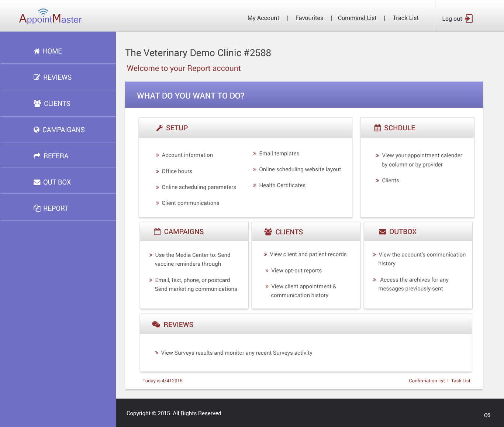Image resolution: width=504 pixels, height=427 pixels.
Task: Open View your appointment calender link
Action: (422, 160)
